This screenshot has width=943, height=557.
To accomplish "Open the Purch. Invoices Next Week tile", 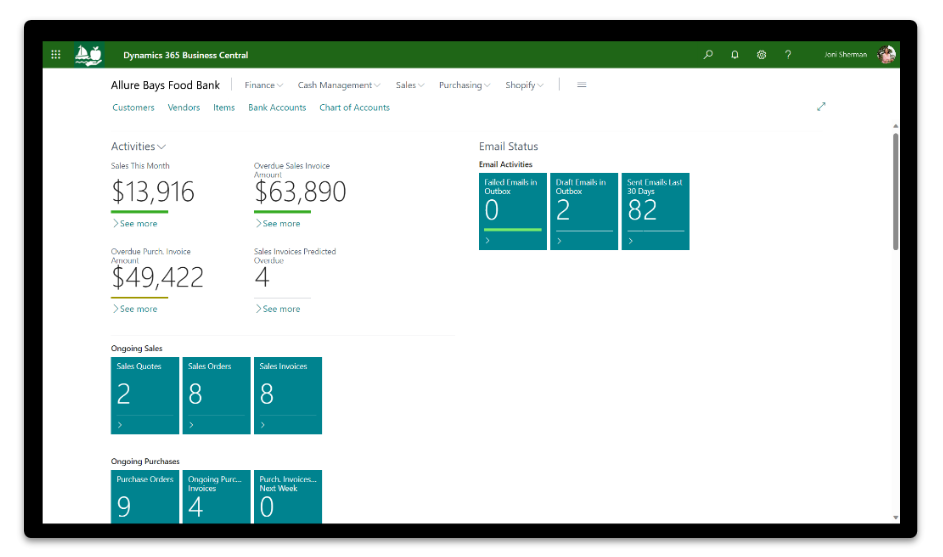I will tap(287, 496).
